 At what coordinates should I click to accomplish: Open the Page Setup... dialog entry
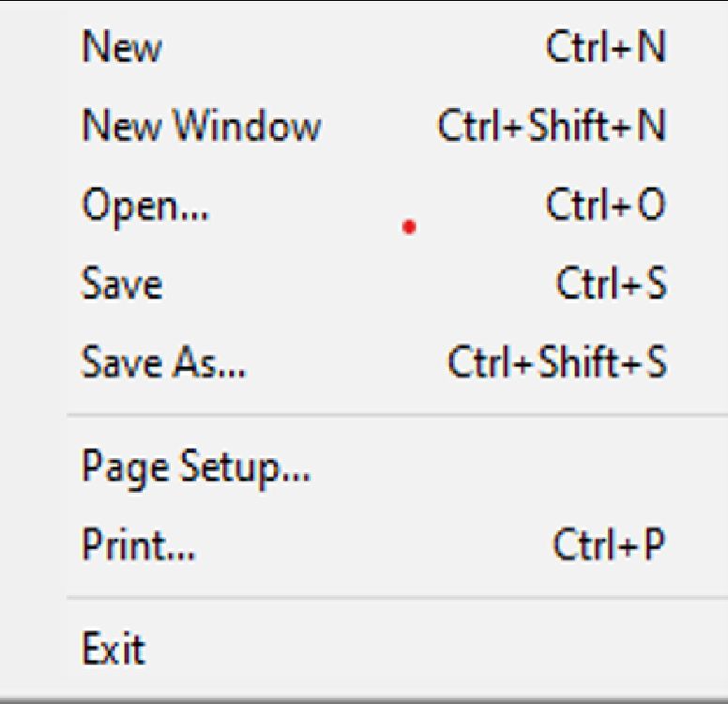pos(196,466)
